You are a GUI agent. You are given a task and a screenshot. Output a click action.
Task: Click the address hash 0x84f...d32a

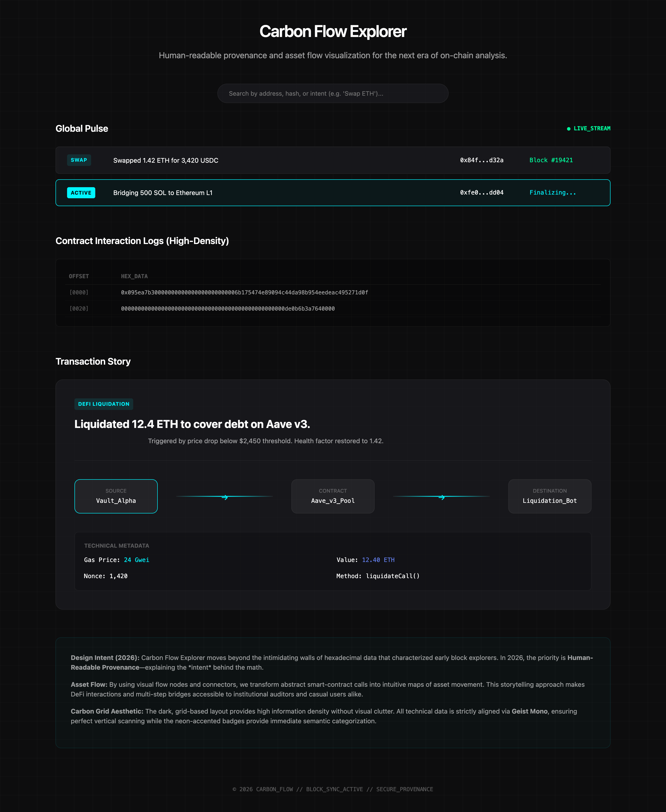tap(481, 160)
